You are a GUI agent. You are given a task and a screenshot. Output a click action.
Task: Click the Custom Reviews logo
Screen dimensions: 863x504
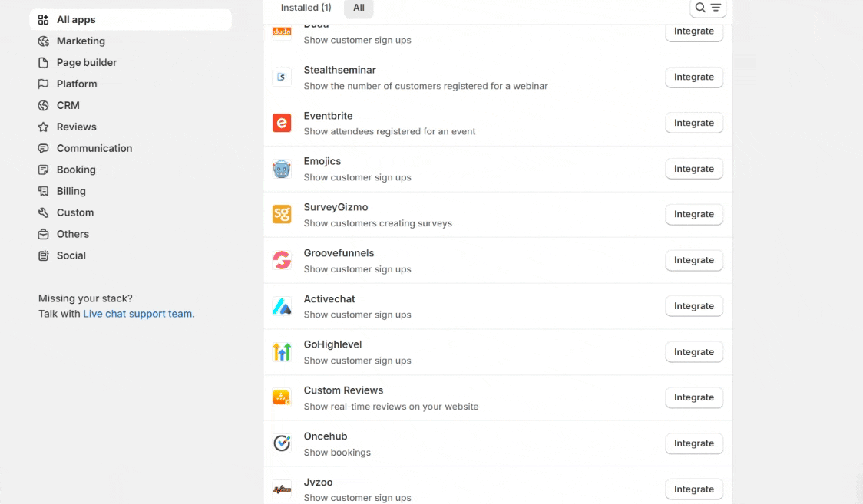(282, 397)
